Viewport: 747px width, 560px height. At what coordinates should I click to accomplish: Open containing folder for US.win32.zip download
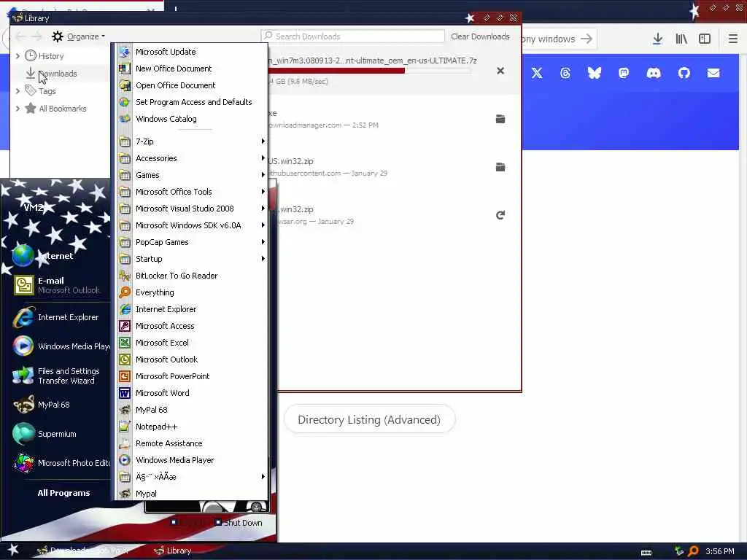tap(500, 167)
